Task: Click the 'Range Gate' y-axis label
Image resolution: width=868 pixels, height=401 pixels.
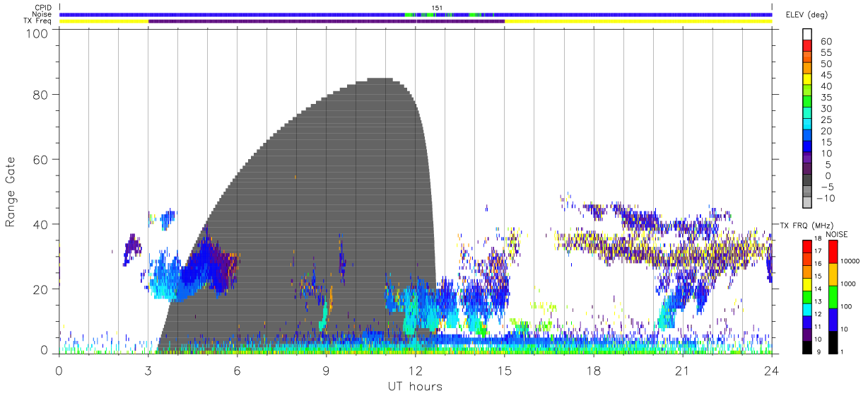Action: tap(11, 192)
